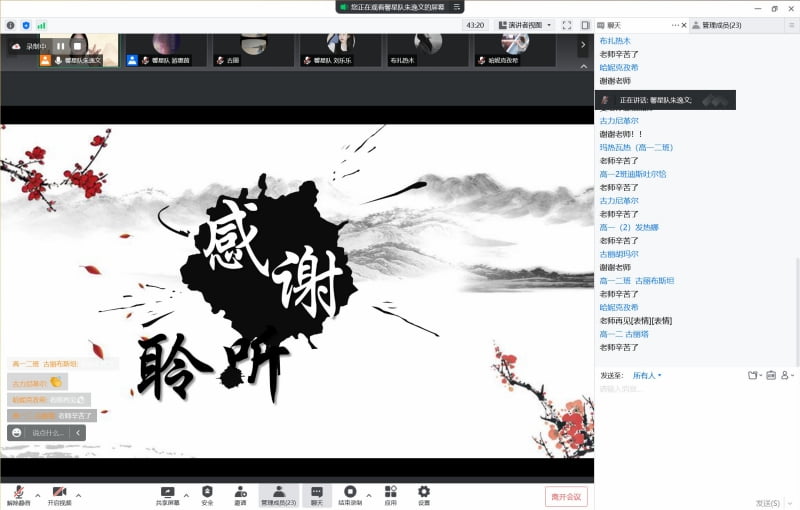Open the 所有人 recipient dropdown
The height and width of the screenshot is (510, 800).
647,376
